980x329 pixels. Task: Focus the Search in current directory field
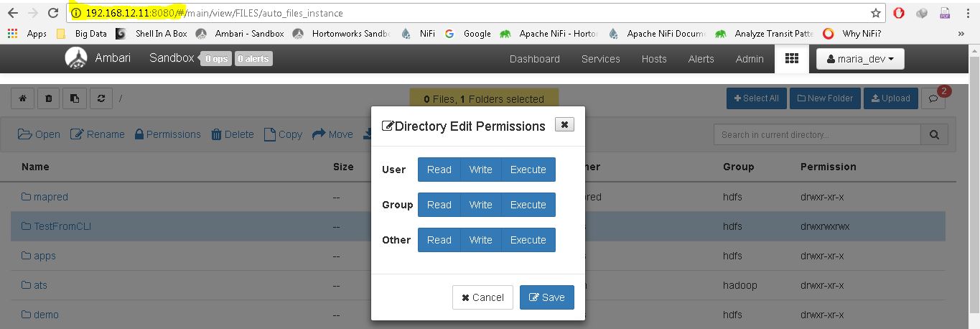(817, 134)
